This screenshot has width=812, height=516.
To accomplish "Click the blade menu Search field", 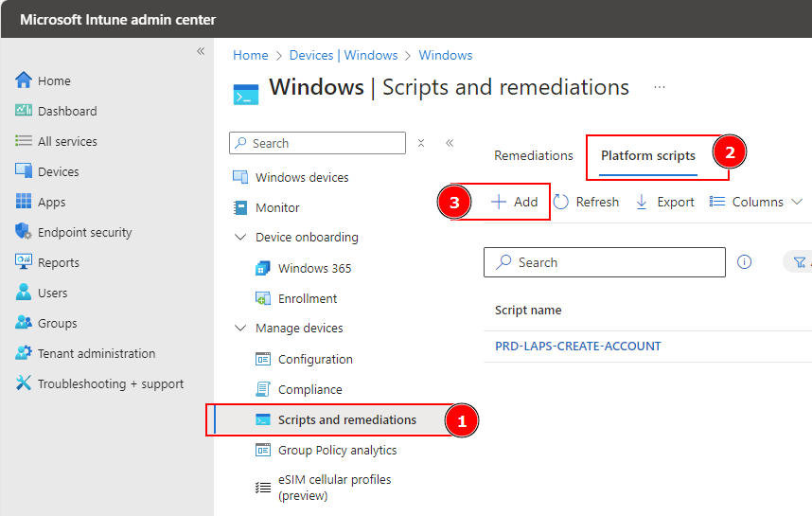I will tap(317, 143).
